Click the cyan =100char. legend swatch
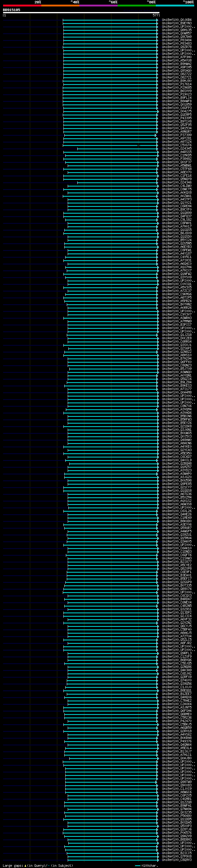The image size is (197, 868). [x=137, y=866]
